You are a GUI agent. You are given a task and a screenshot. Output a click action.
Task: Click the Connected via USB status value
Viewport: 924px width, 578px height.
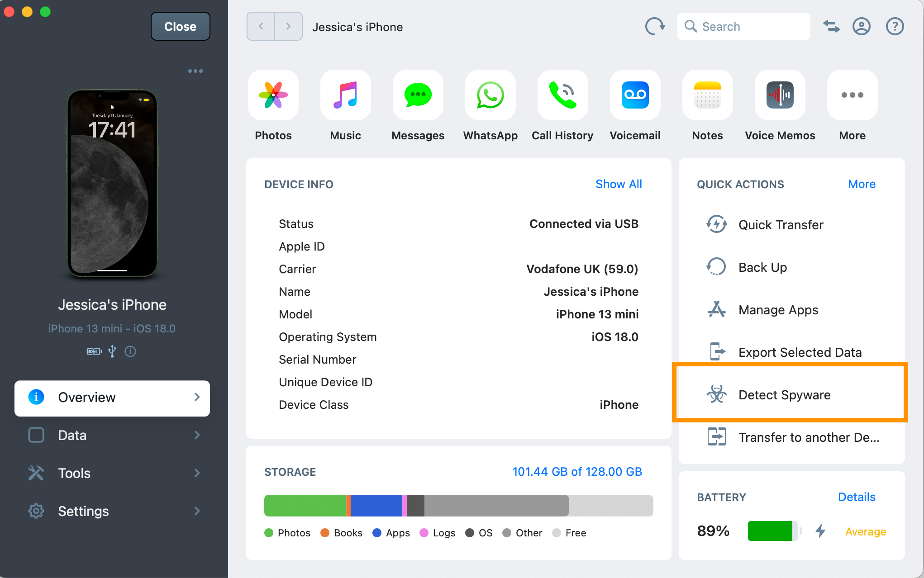tap(584, 224)
